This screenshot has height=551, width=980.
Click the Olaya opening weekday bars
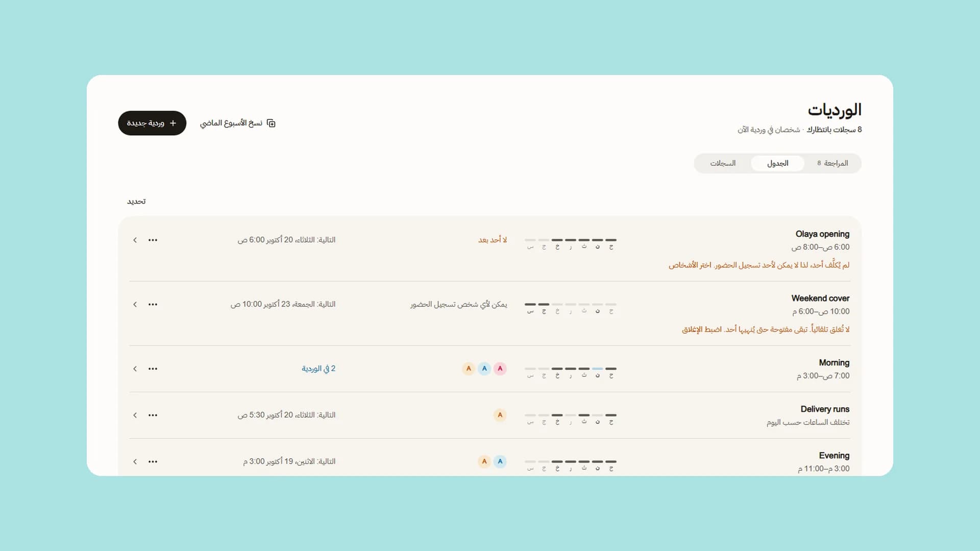571,243
